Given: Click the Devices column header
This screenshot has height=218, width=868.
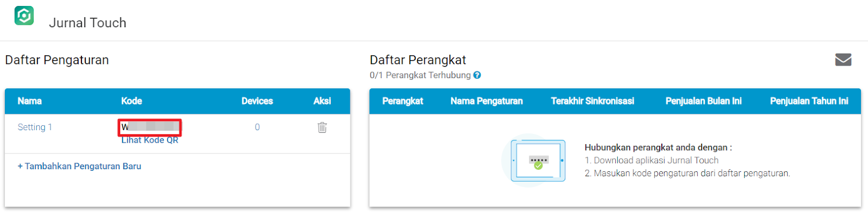Looking at the screenshot, I should pos(257,101).
